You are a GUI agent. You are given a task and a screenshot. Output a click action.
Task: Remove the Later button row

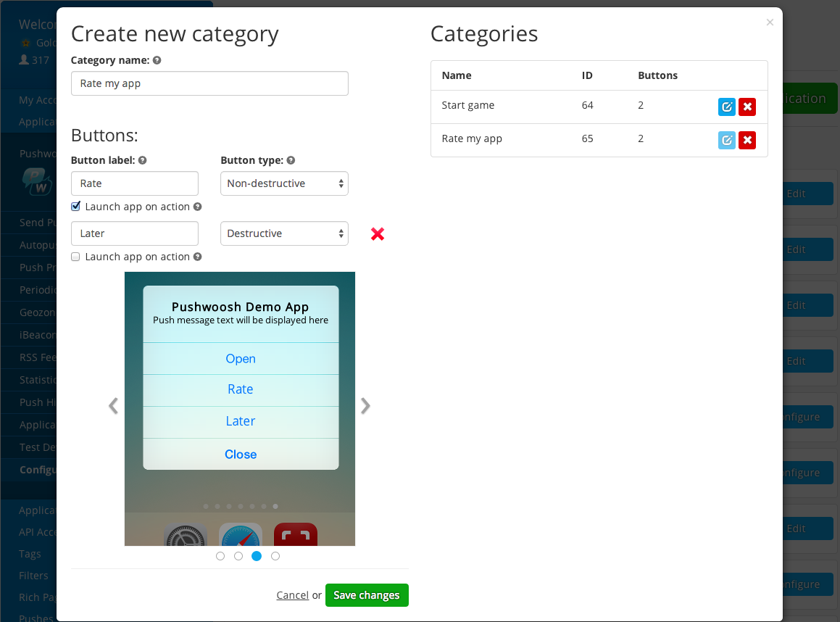tap(377, 233)
